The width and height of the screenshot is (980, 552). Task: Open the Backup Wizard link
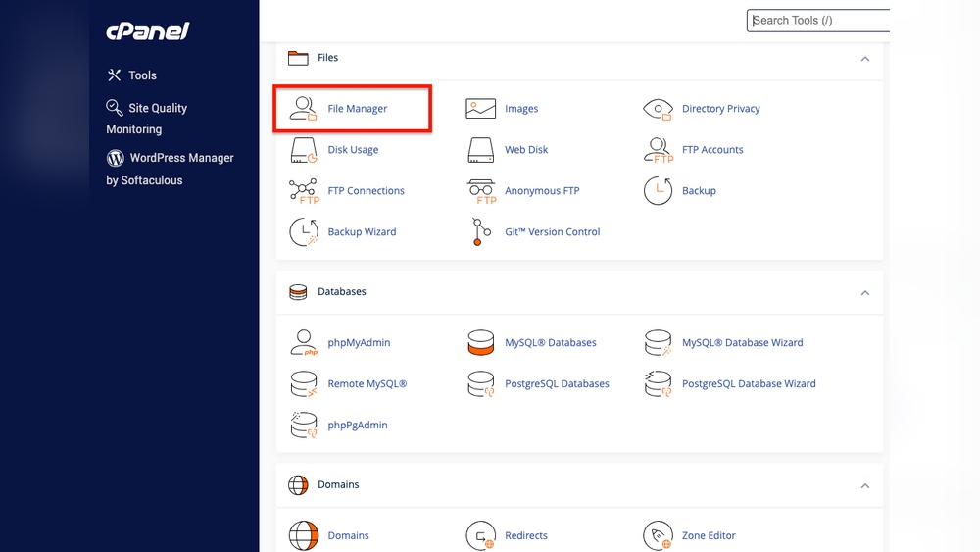pyautogui.click(x=362, y=232)
